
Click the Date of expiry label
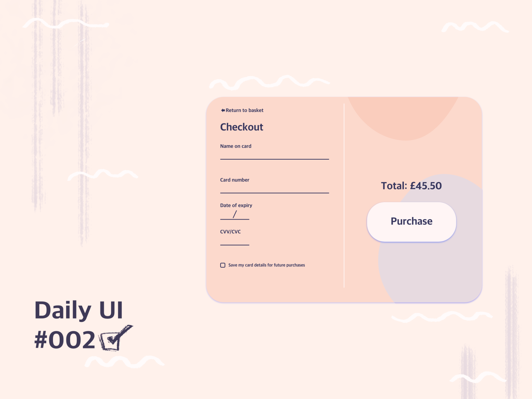(236, 205)
